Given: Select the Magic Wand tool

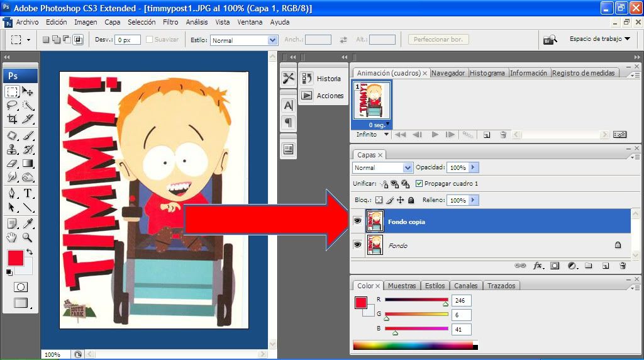Looking at the screenshot, I should coord(28,106).
